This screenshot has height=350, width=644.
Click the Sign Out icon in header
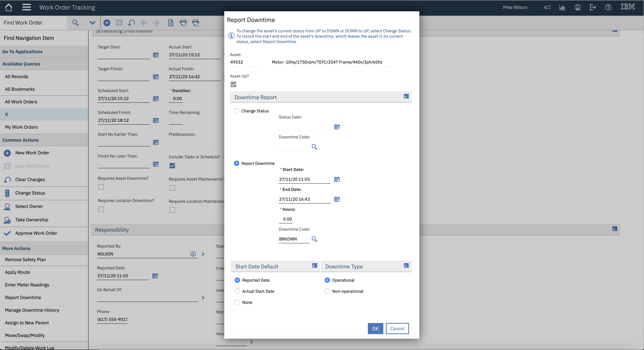(x=592, y=7)
